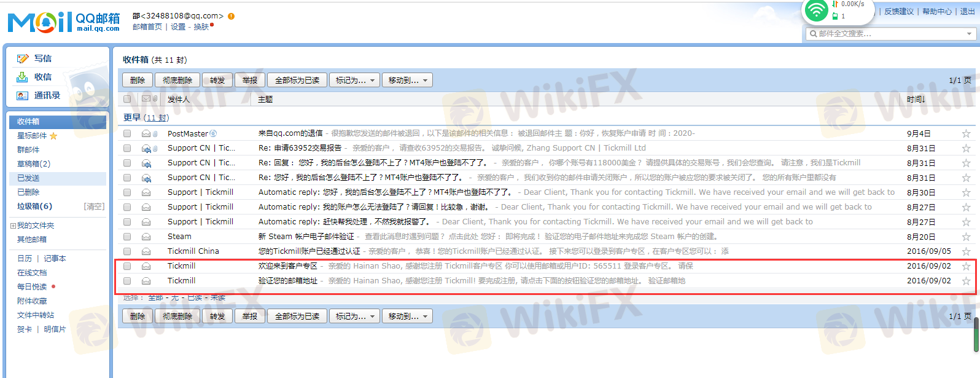980x378 pixels.
Task: Click the compose mail pencil icon
Action: click(x=23, y=58)
